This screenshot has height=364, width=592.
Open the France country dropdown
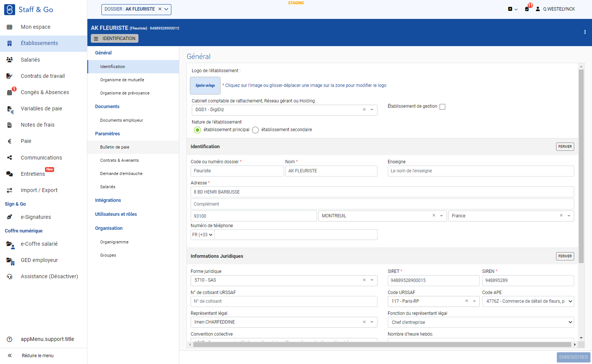[569, 216]
